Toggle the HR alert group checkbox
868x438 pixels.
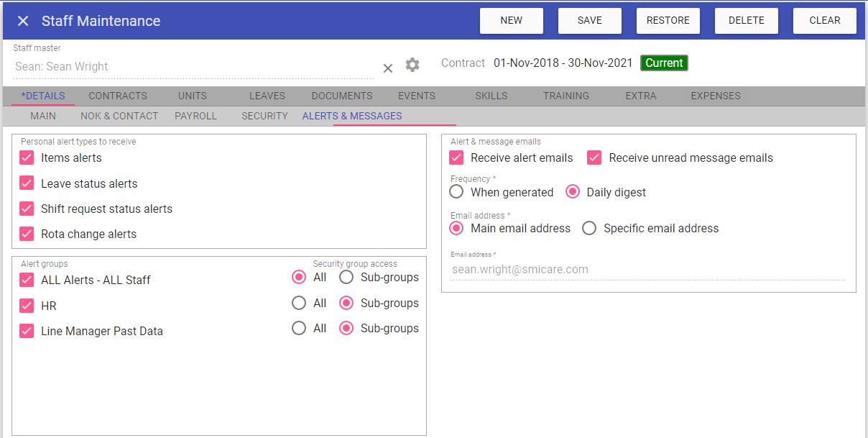click(27, 306)
